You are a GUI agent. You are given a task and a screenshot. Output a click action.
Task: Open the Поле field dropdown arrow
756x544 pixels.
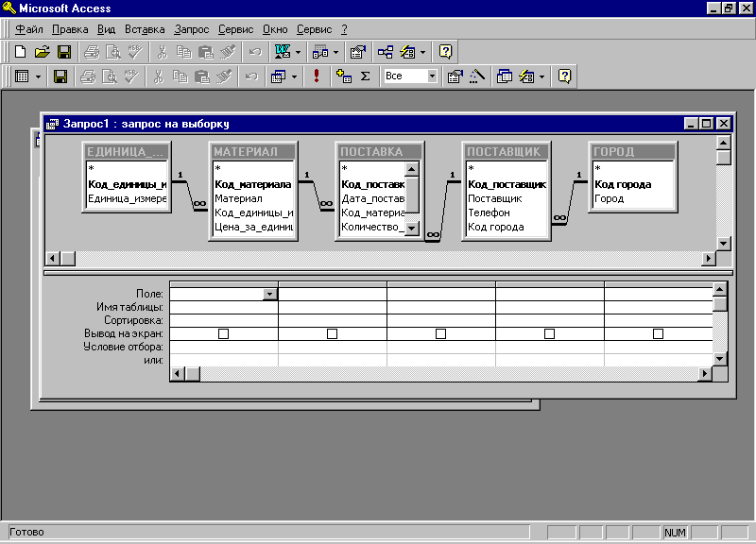[270, 294]
